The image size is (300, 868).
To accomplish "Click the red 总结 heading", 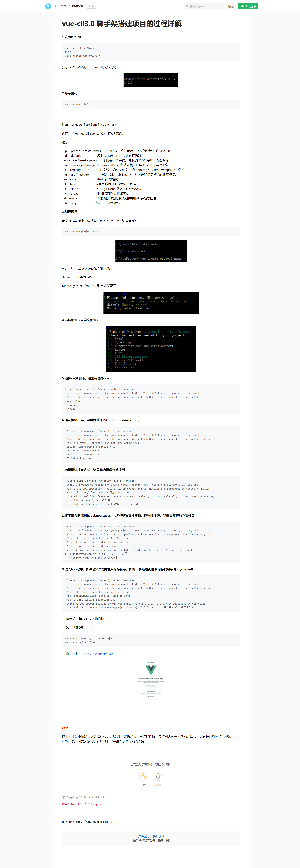I will [65, 728].
